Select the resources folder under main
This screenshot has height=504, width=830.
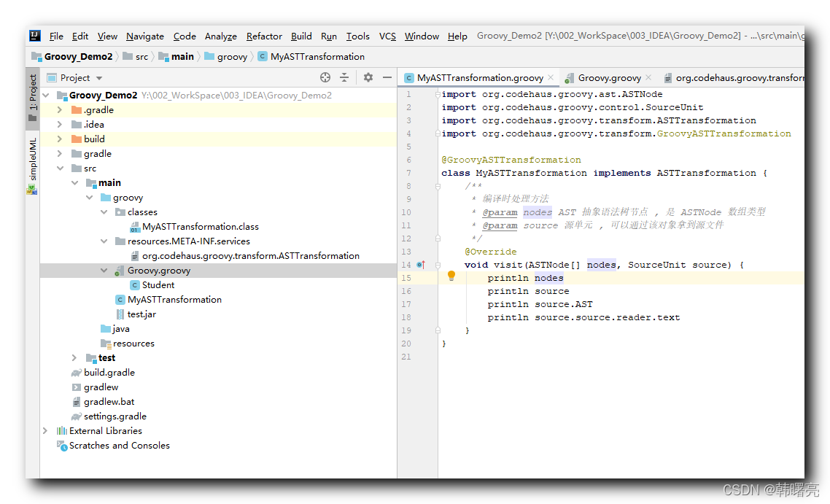(133, 343)
